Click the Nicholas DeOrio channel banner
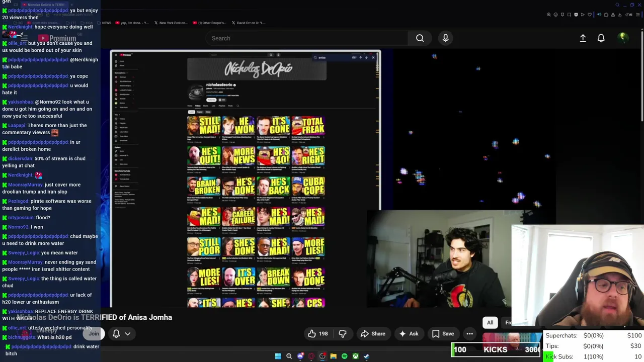The image size is (644, 362). tap(257, 69)
